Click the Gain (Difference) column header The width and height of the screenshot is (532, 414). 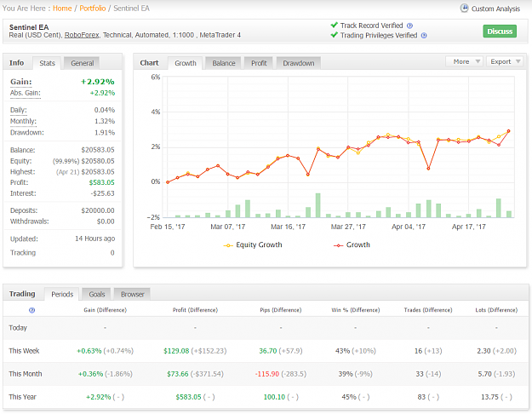point(106,310)
